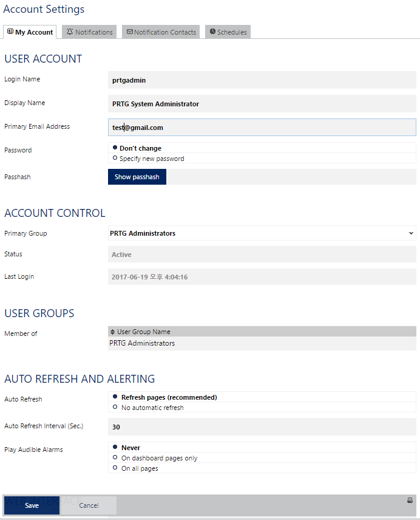Click the Show passhash button
This screenshot has width=420, height=520.
[137, 176]
